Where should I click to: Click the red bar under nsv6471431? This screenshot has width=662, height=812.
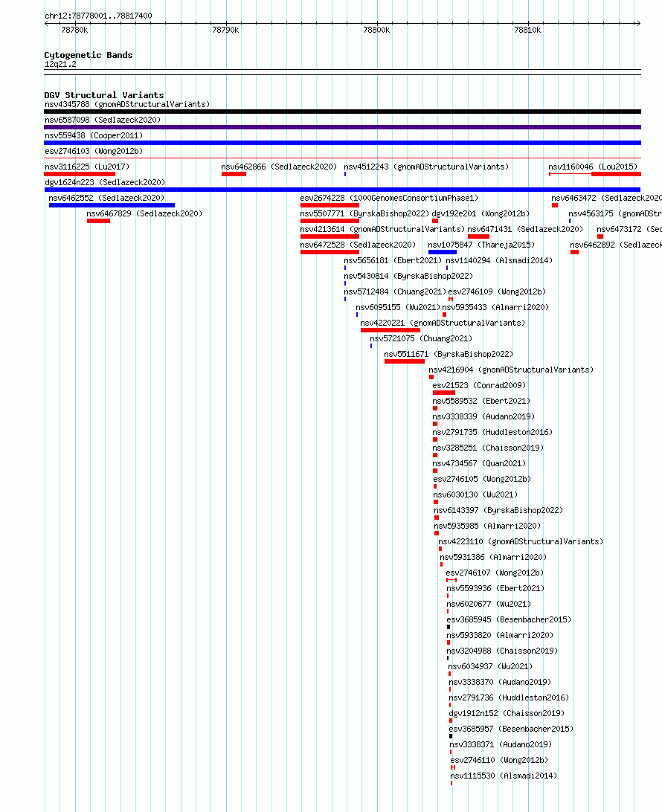[x=478, y=236]
